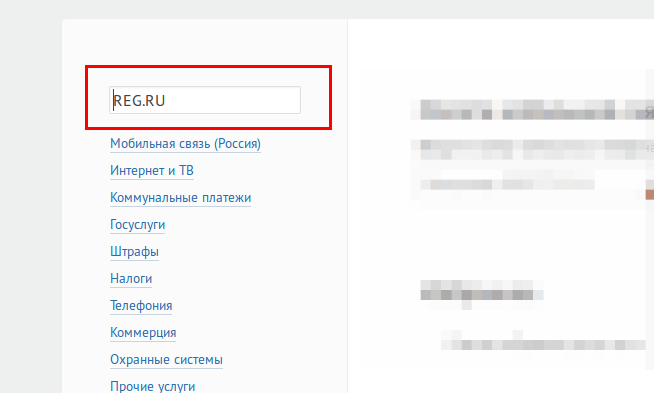The image size is (654, 393).
Task: Open the Прочие услуги category
Action: click(153, 386)
